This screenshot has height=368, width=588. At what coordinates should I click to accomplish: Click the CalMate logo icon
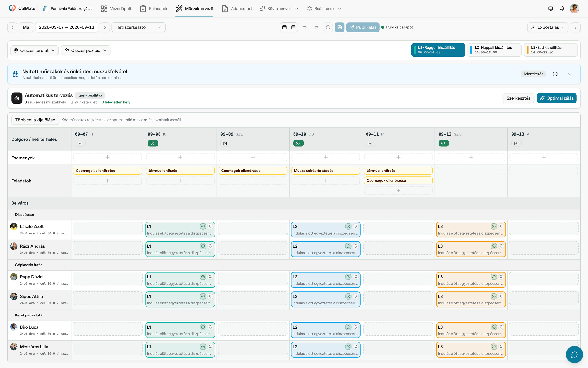[12, 8]
